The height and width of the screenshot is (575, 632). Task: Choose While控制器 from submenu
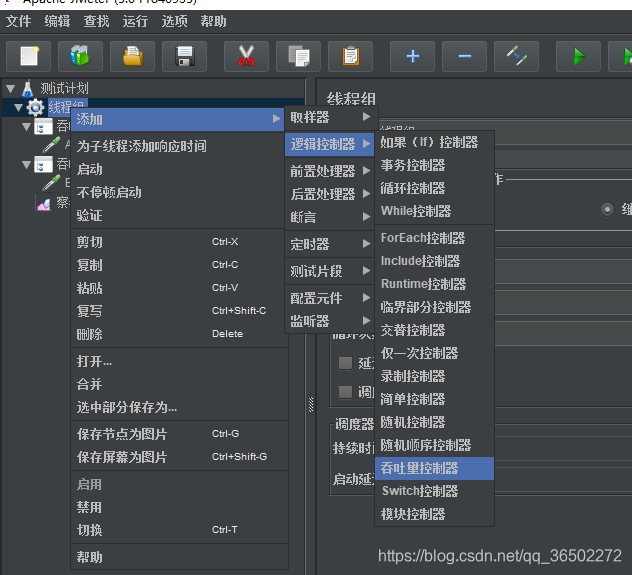(x=434, y=211)
